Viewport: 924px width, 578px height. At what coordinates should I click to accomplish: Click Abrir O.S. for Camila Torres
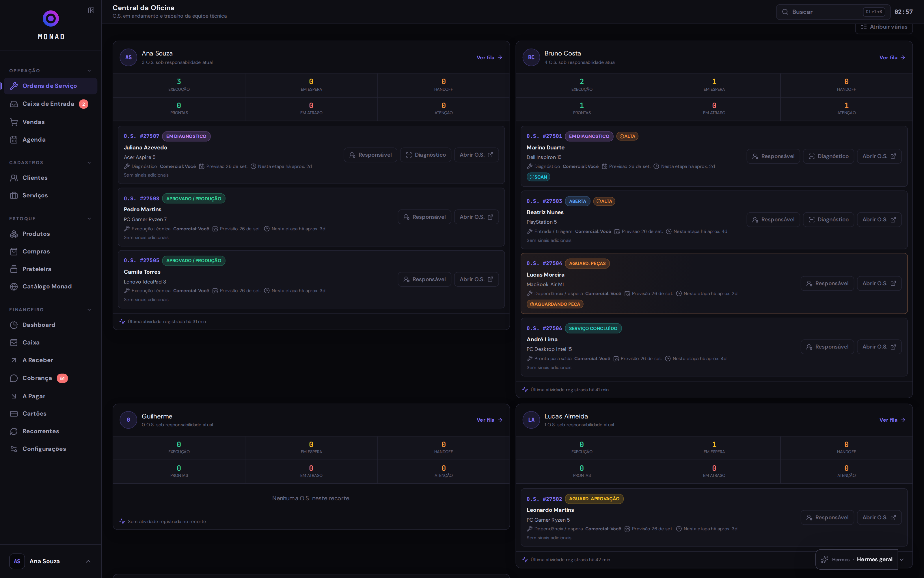[x=476, y=279]
